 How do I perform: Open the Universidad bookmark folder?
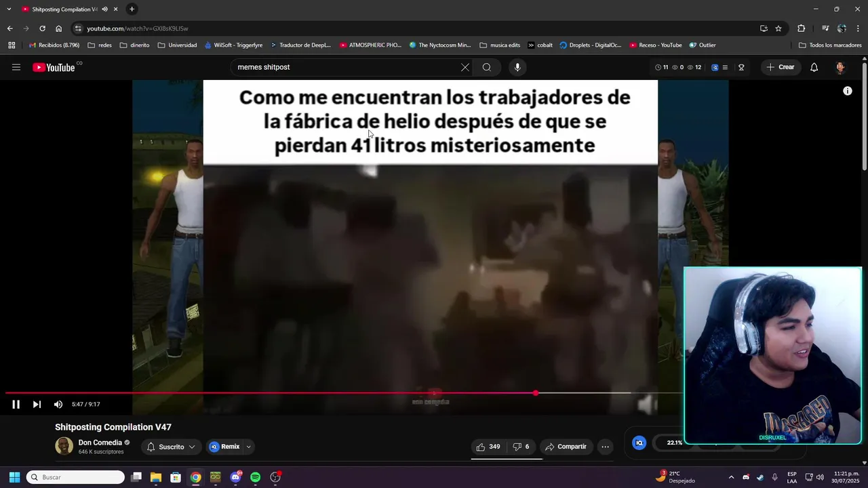(177, 45)
